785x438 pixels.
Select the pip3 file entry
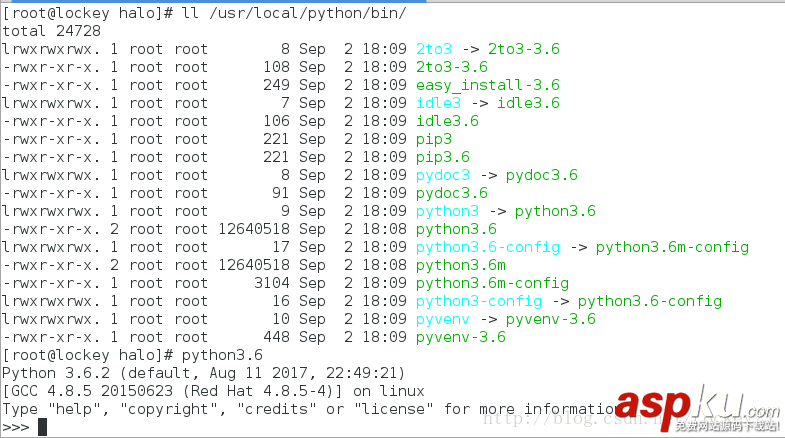434,138
